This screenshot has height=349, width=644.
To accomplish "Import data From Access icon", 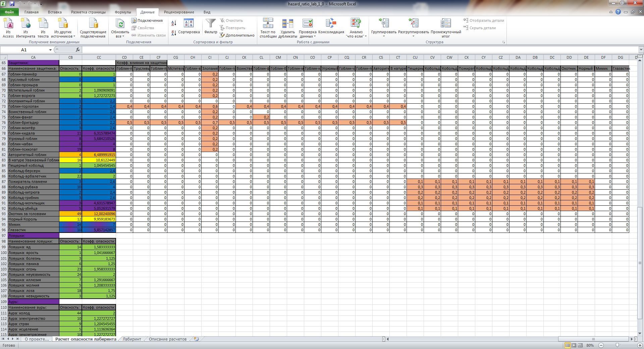I will pyautogui.click(x=8, y=23).
